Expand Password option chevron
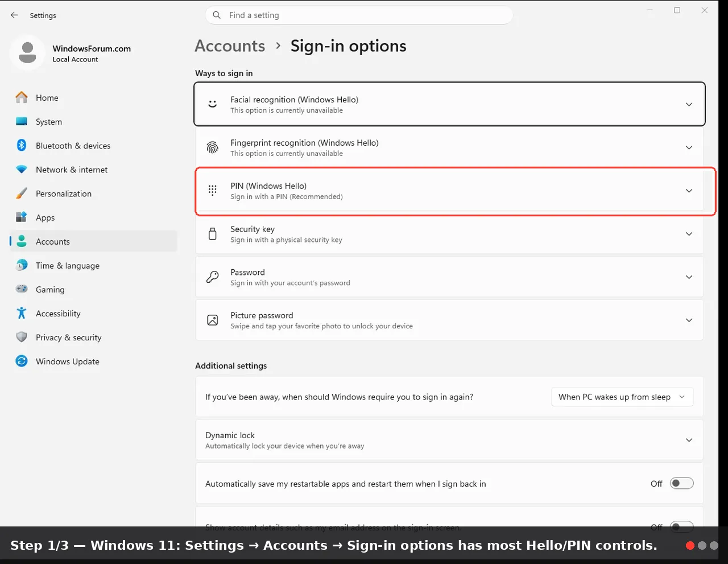The image size is (728, 564). 689,277
